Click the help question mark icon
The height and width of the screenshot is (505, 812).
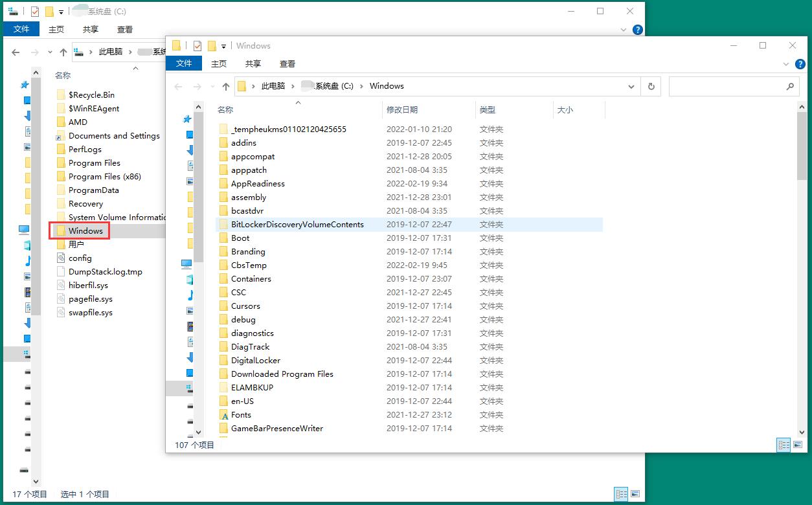(x=800, y=64)
